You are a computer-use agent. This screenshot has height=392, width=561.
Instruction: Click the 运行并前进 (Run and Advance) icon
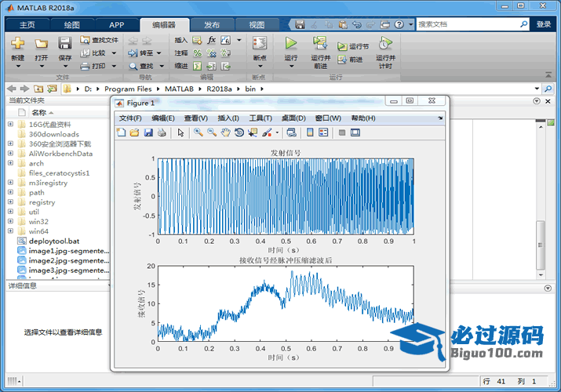pyautogui.click(x=320, y=43)
